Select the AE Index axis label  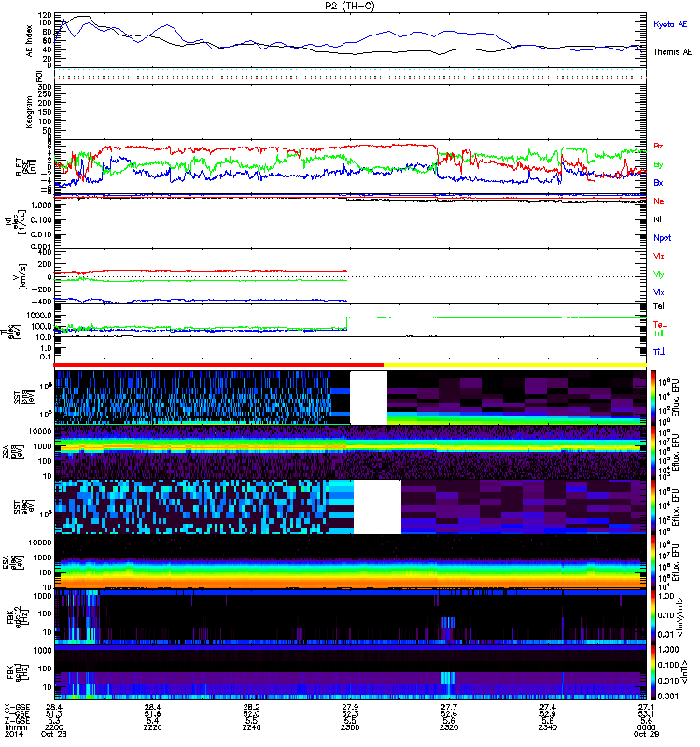[30, 41]
